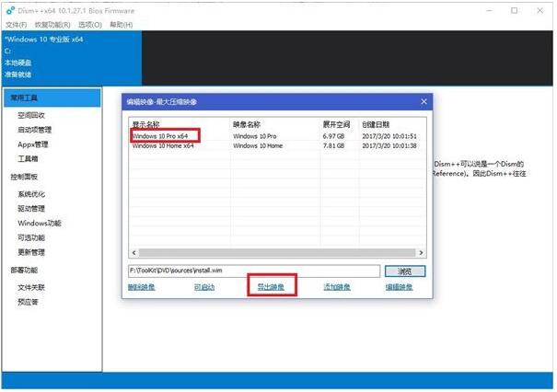
Task: Click the 7.81 GB size cell
Action: click(333, 145)
